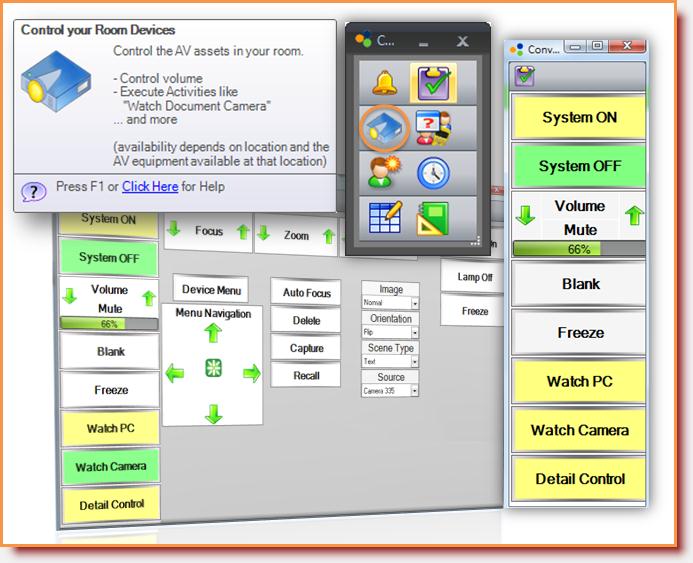Click Watch PC in right panel
This screenshot has height=563, width=693.
tap(579, 381)
